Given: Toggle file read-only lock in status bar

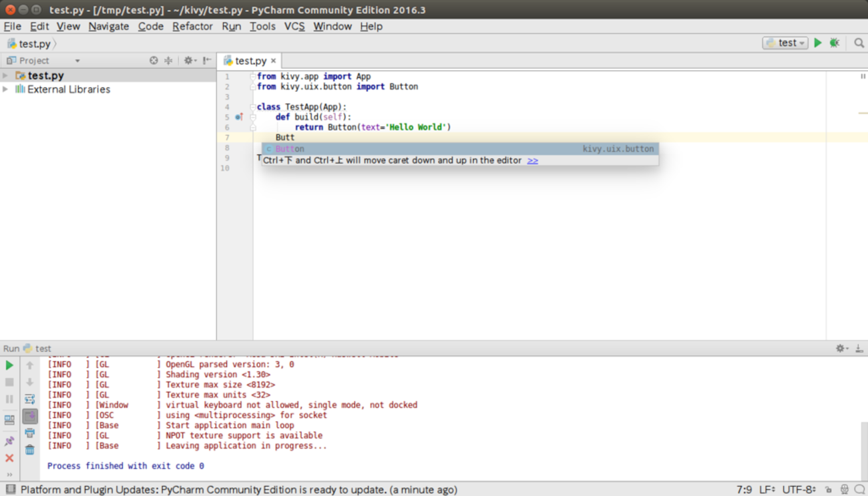Looking at the screenshot, I should pos(828,489).
